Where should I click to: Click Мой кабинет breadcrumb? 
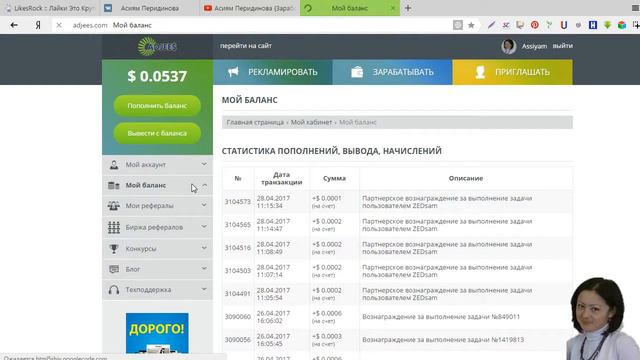pos(311,122)
